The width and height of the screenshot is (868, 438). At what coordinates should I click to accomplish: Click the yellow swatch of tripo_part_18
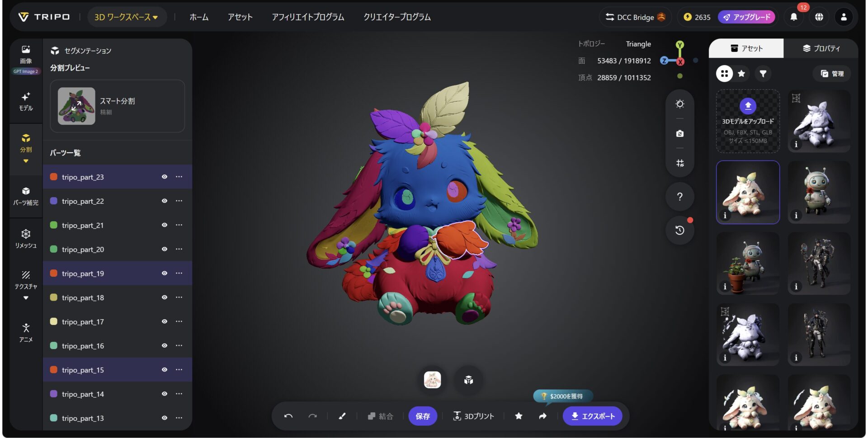click(x=53, y=297)
